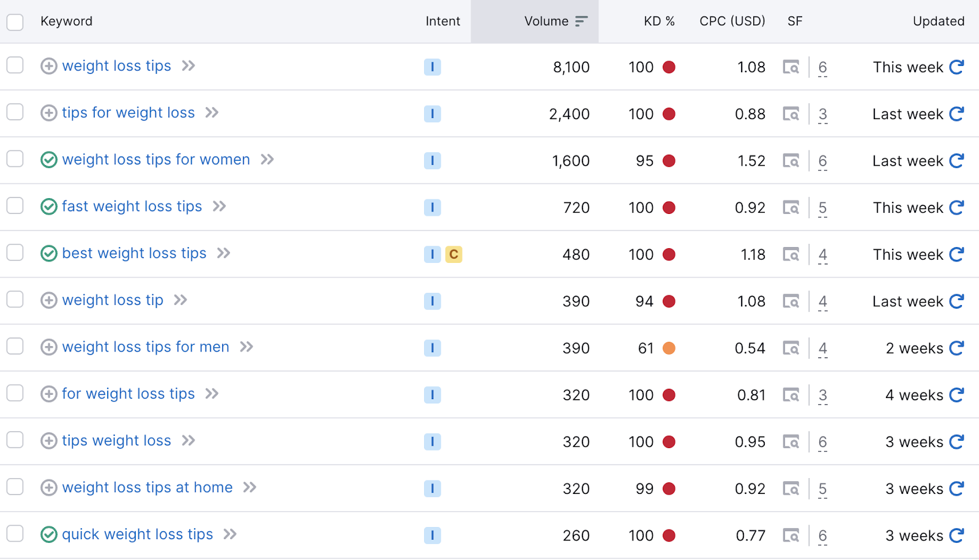Click the orange KD difficulty dot for 61
979x560 pixels.
pos(669,348)
